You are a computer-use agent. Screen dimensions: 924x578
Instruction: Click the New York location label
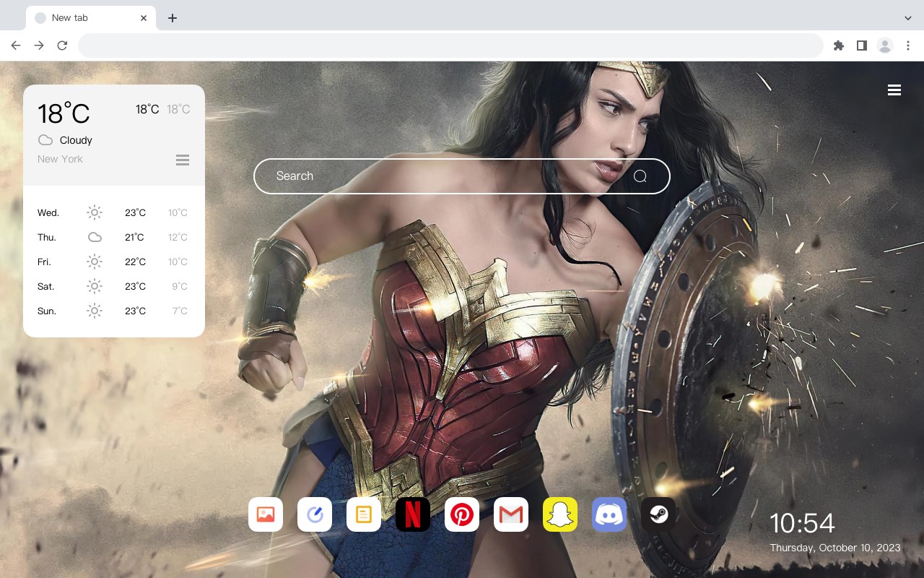(60, 159)
